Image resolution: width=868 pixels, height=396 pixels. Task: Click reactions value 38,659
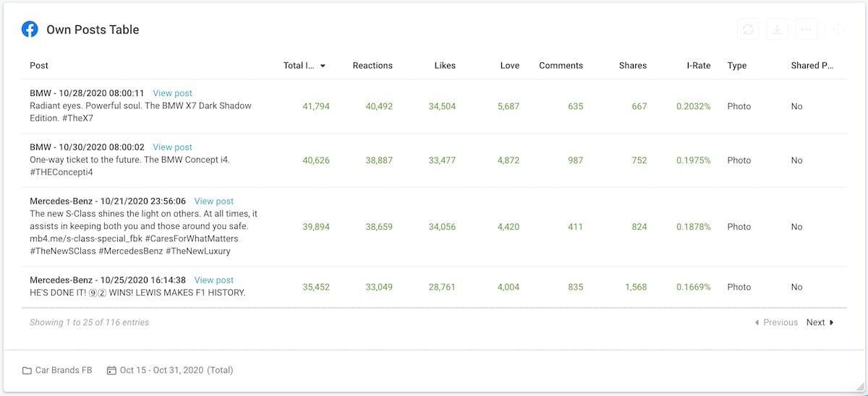point(379,227)
